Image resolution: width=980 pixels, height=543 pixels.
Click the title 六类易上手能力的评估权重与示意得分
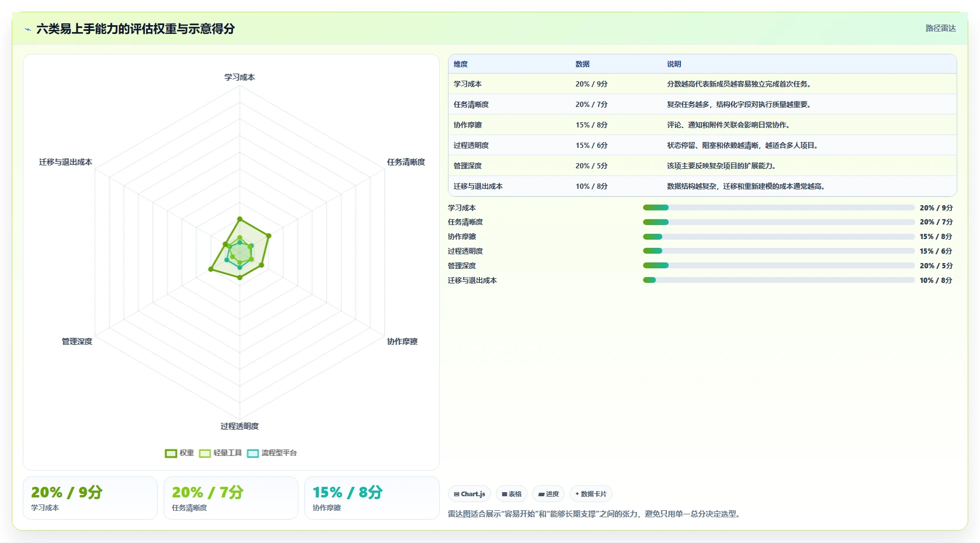(135, 29)
